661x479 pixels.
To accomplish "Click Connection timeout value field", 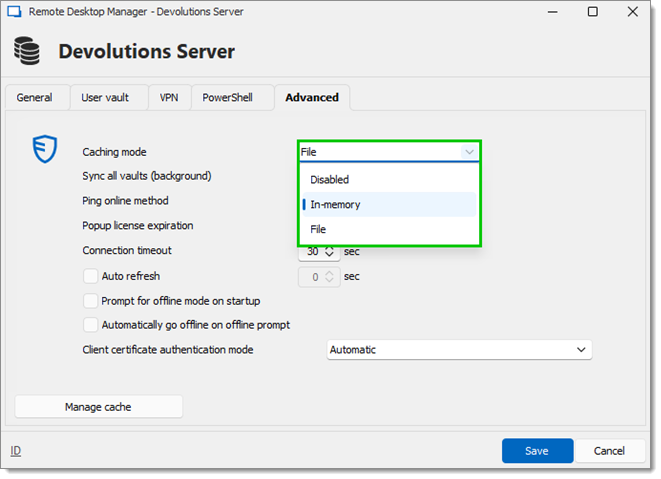I will click(312, 252).
